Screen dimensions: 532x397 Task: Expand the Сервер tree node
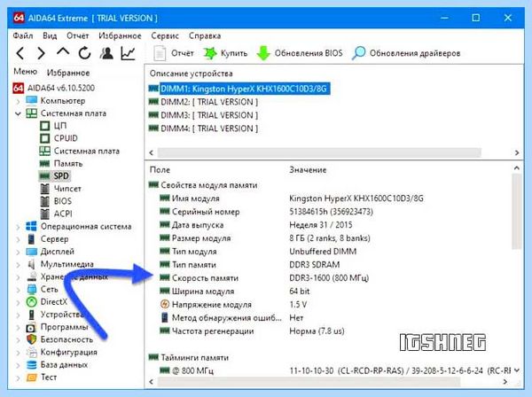[x=18, y=239]
